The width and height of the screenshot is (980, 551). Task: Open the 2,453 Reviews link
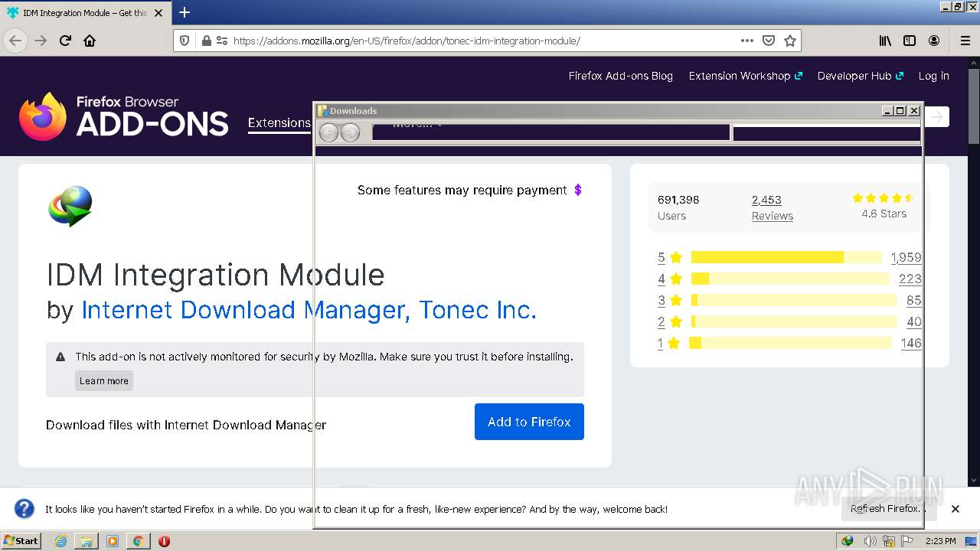pos(772,207)
